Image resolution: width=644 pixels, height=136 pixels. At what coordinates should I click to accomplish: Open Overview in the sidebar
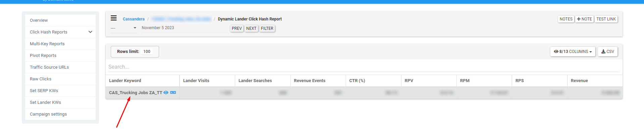pyautogui.click(x=60, y=20)
